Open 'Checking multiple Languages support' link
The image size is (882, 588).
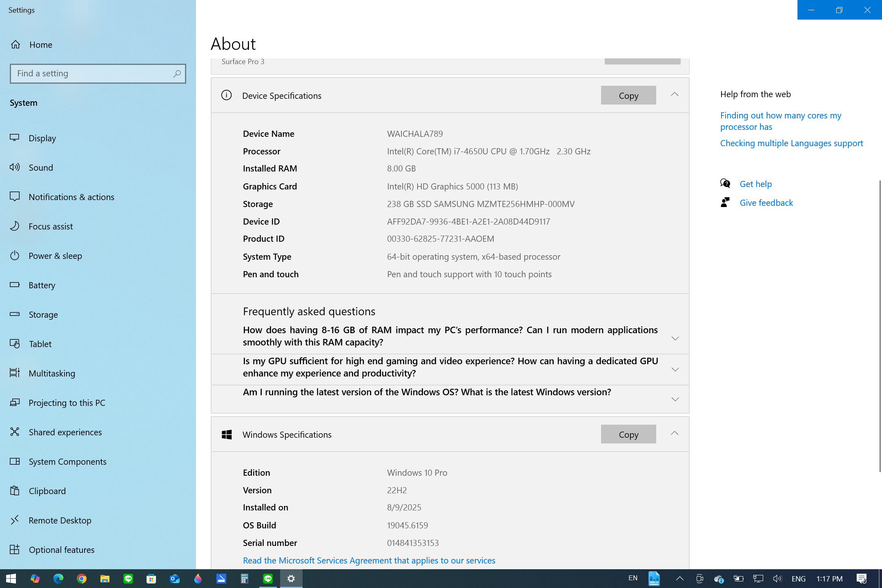click(791, 143)
